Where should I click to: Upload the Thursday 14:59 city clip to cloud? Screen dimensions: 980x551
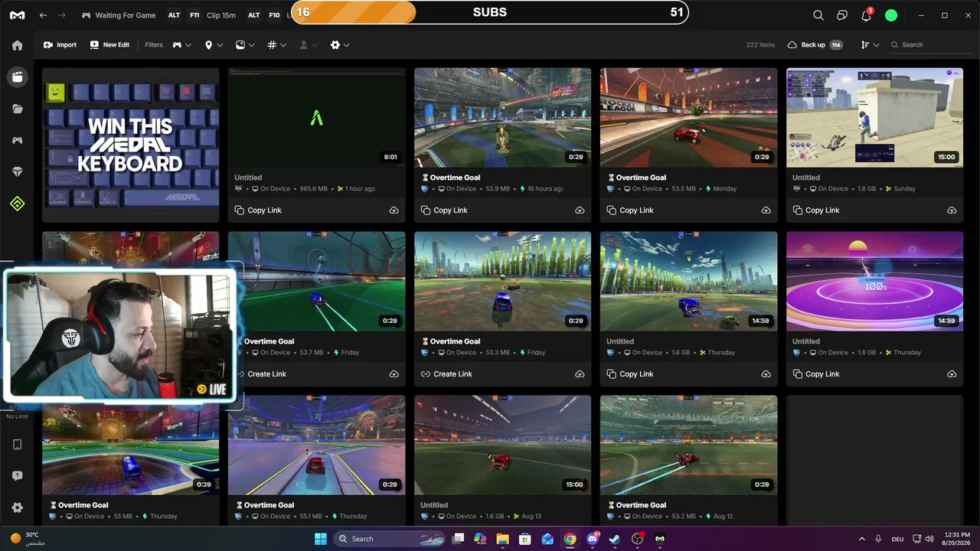pyautogui.click(x=766, y=374)
